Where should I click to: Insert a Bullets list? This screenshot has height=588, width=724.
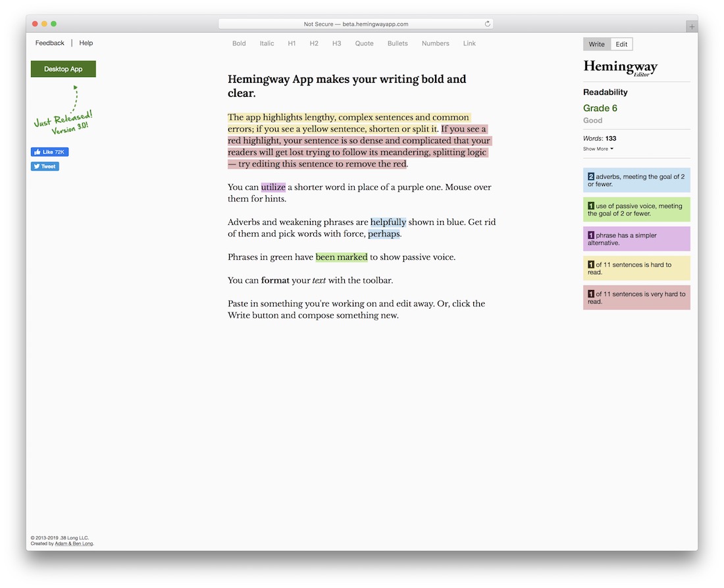tap(398, 43)
